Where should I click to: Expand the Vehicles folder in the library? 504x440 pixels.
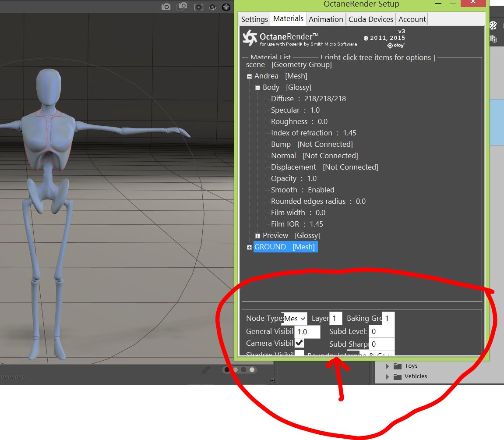pos(388,376)
